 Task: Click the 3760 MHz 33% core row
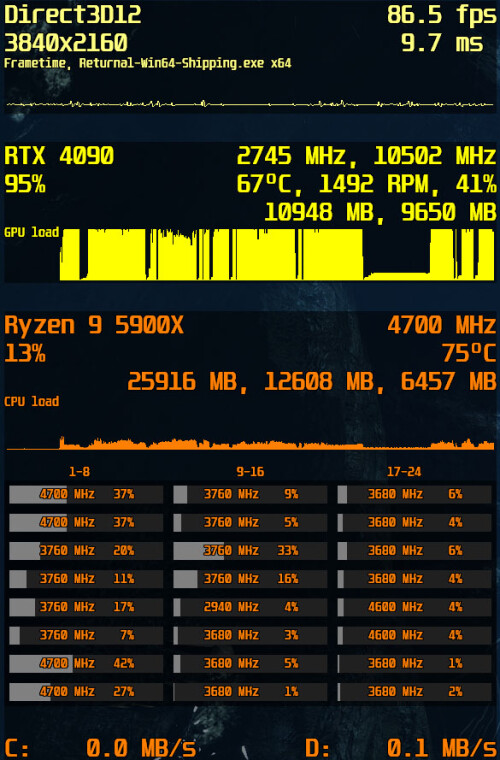250,551
